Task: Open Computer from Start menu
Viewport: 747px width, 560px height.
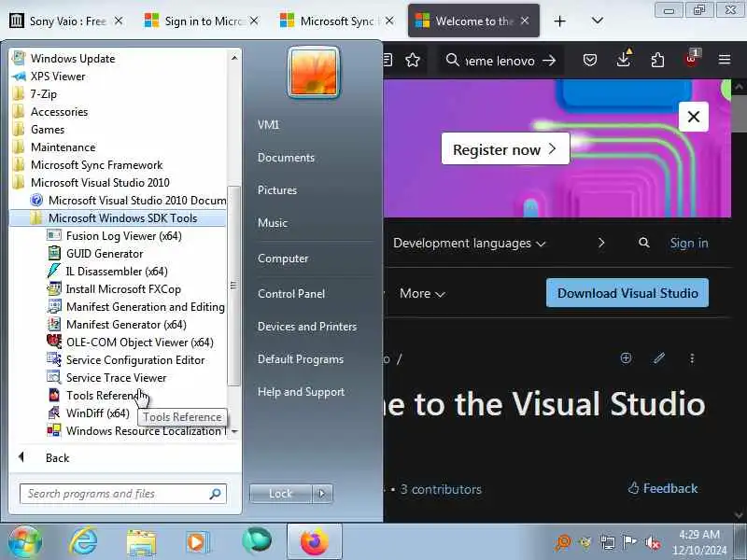Action: point(283,259)
